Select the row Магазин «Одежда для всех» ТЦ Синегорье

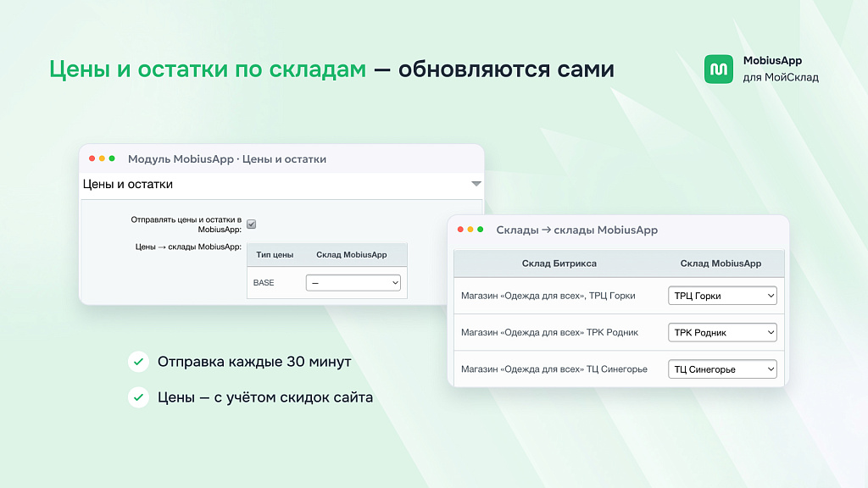619,369
